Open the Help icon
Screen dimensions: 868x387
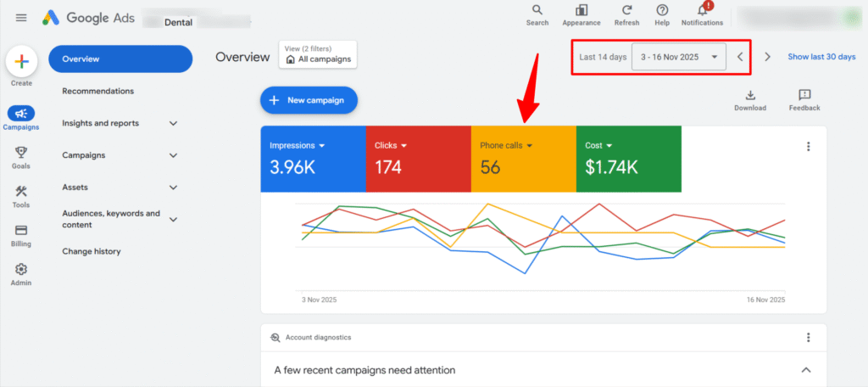click(x=662, y=10)
